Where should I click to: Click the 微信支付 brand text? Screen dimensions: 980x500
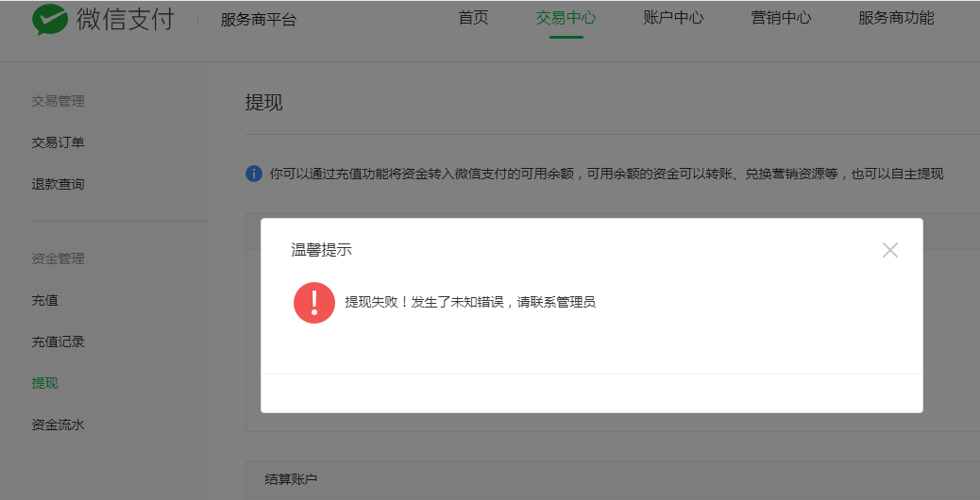pyautogui.click(x=125, y=20)
